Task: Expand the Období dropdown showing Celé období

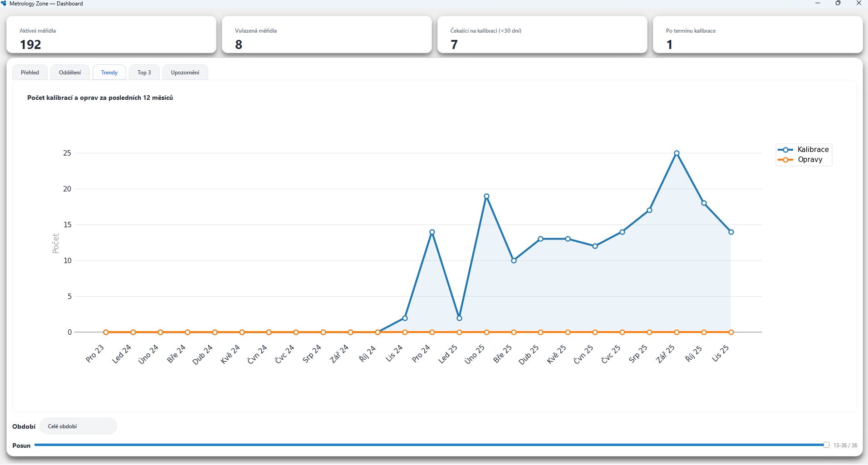Action: [x=78, y=426]
